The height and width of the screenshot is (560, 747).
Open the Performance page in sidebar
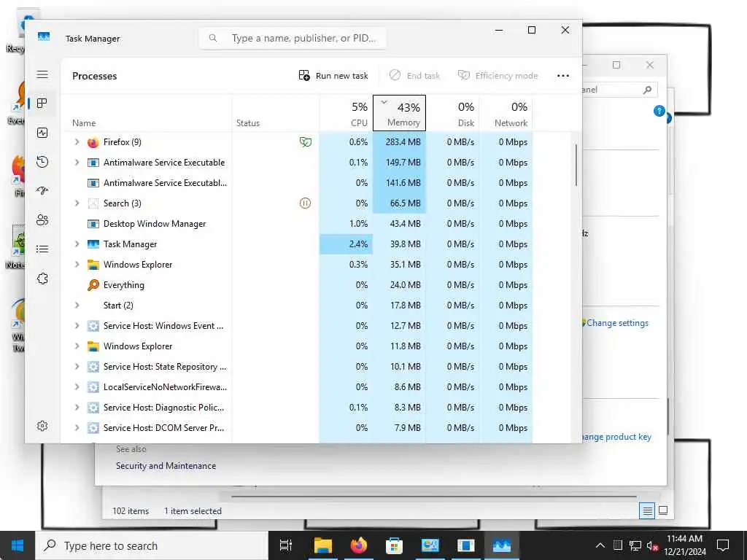pyautogui.click(x=42, y=133)
